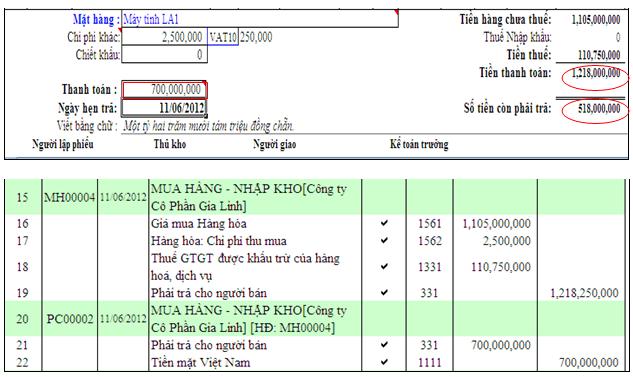The width and height of the screenshot is (633, 377).
Task: Toggle the checkmark in 'Thuế GTGT' row
Action: click(x=384, y=266)
